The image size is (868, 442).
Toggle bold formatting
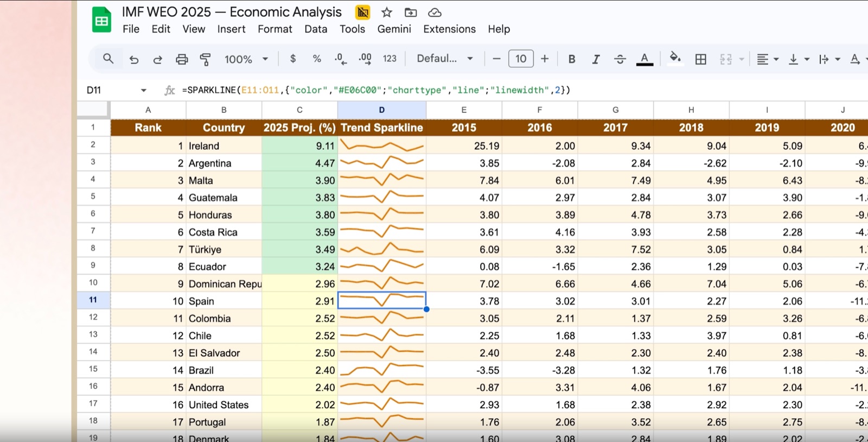[572, 59]
